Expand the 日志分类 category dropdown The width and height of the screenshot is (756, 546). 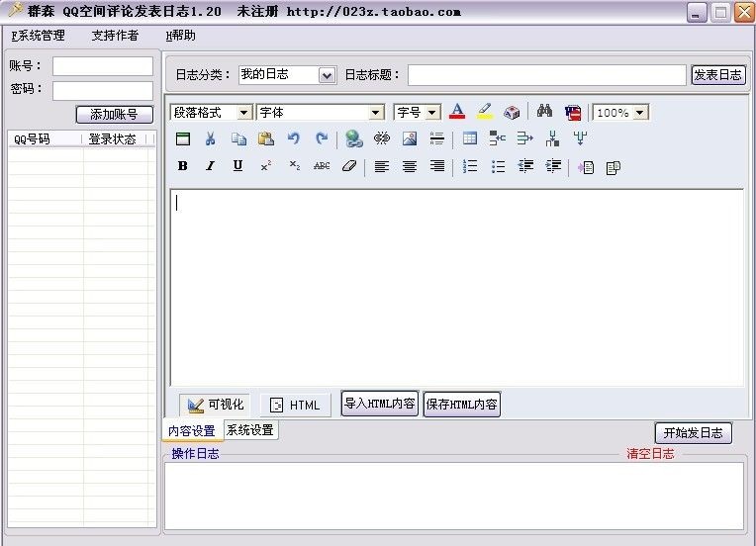pyautogui.click(x=327, y=75)
